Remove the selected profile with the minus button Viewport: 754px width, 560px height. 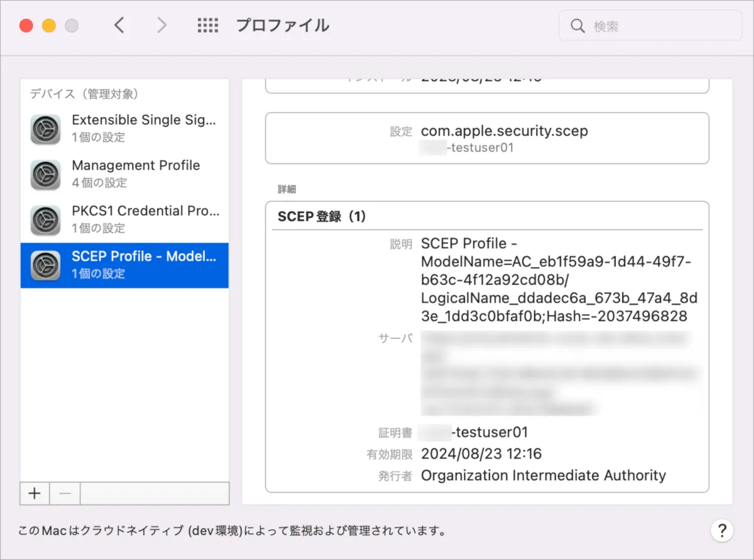65,494
